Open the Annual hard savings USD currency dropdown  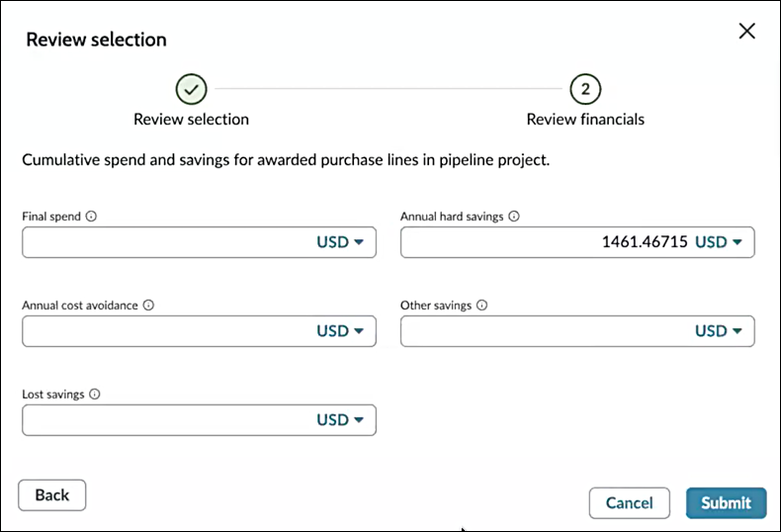coord(719,242)
